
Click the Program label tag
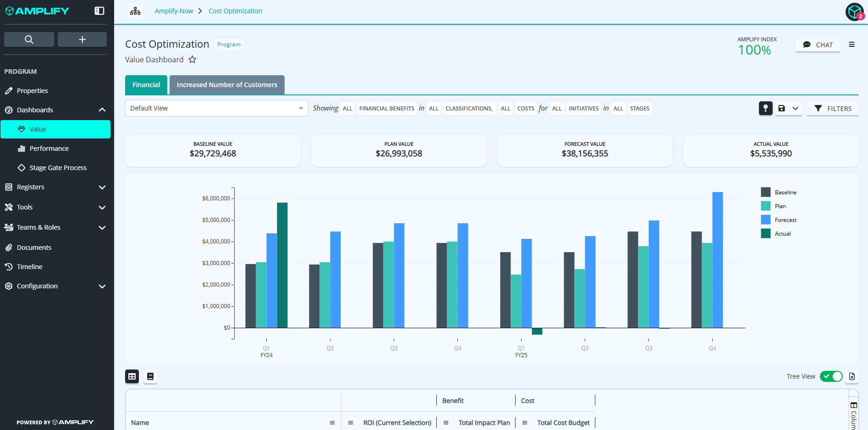click(229, 44)
